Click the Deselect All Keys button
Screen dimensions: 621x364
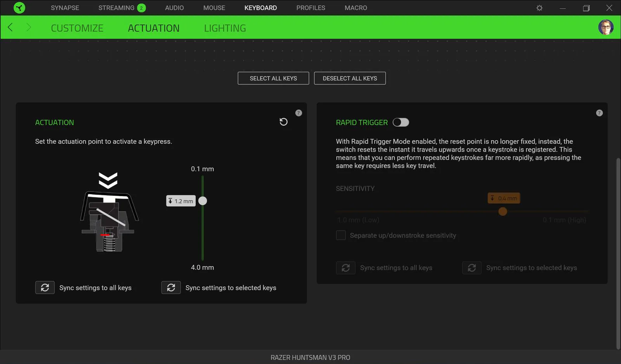(350, 78)
